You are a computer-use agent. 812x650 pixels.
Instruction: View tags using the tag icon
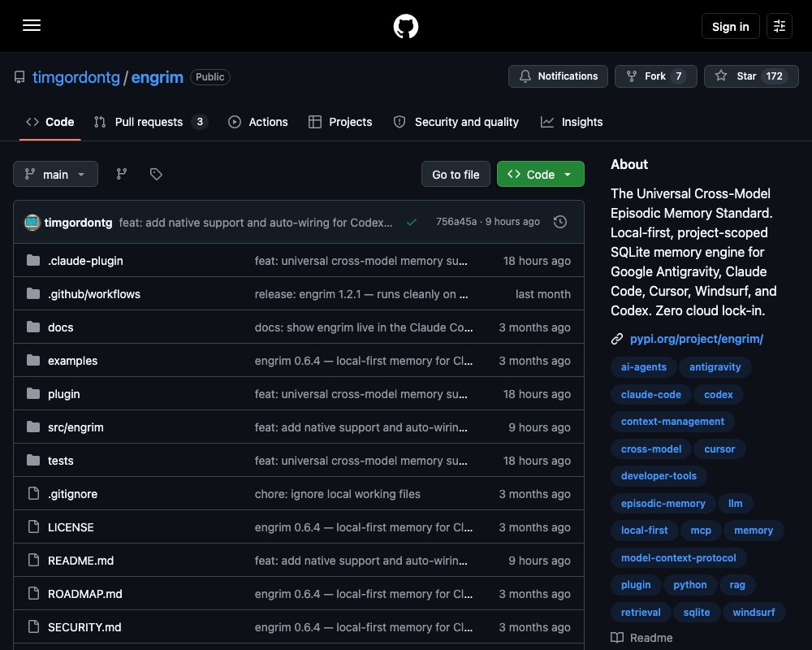[156, 174]
